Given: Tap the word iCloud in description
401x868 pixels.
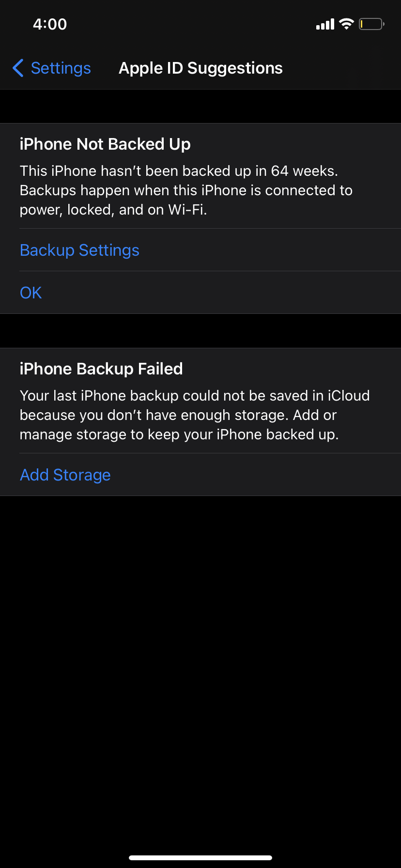Looking at the screenshot, I should (349, 396).
